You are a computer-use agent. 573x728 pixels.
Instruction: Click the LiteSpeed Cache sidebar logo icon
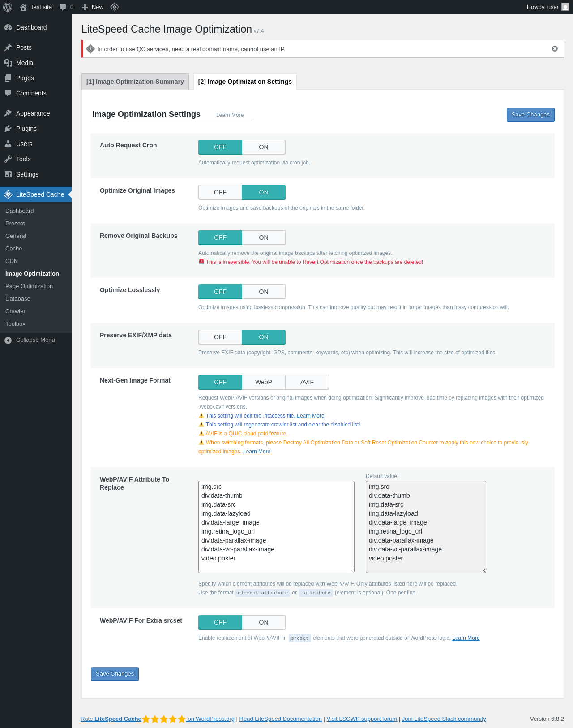(x=8, y=194)
